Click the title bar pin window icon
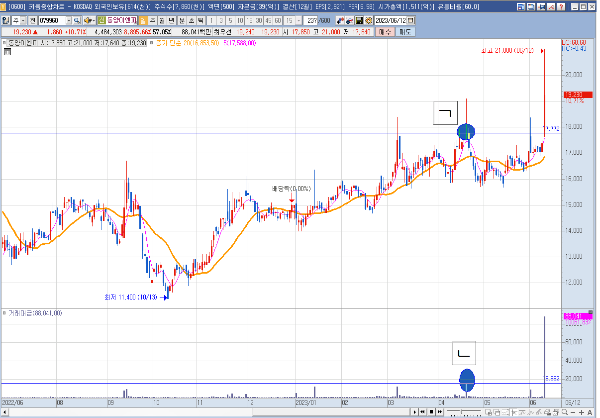This screenshot has width=600, height=418. [541, 7]
